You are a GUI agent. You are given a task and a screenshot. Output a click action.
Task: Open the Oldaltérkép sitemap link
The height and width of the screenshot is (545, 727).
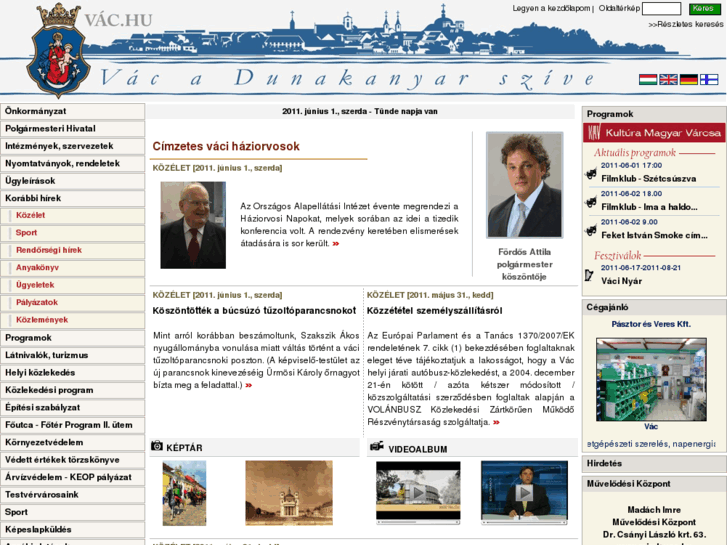pos(619,8)
